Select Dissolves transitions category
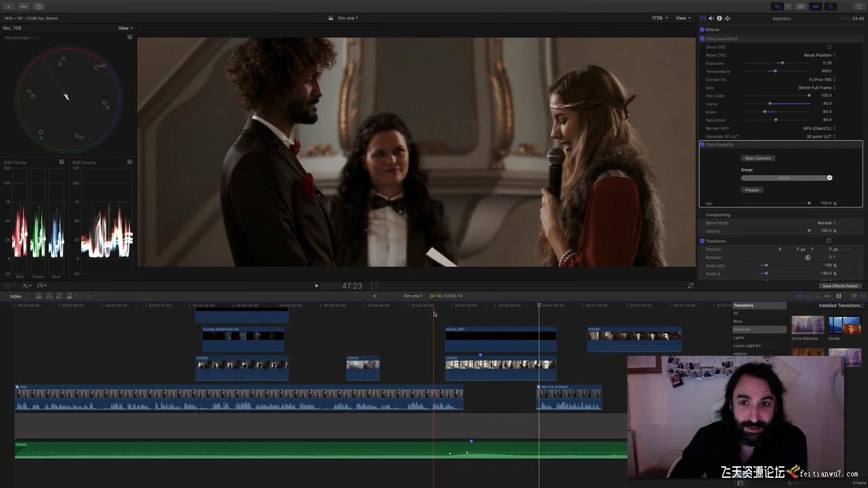The image size is (868, 488). click(x=759, y=329)
